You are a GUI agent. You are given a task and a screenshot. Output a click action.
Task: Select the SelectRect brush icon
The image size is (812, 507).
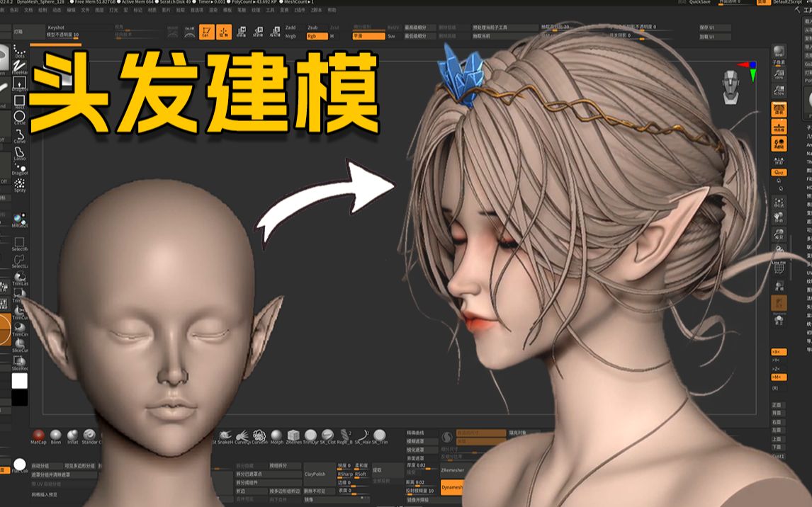(20, 244)
